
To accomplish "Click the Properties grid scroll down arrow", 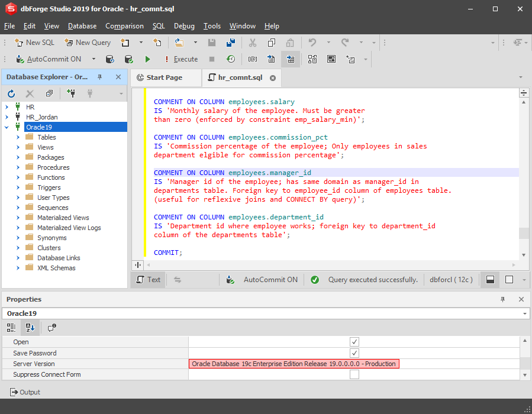I will [x=525, y=375].
